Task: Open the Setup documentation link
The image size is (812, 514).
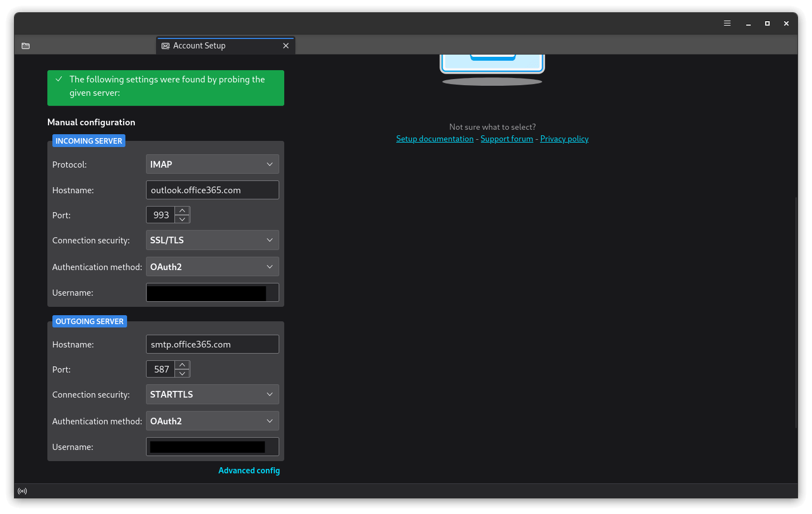Action: [x=435, y=138]
